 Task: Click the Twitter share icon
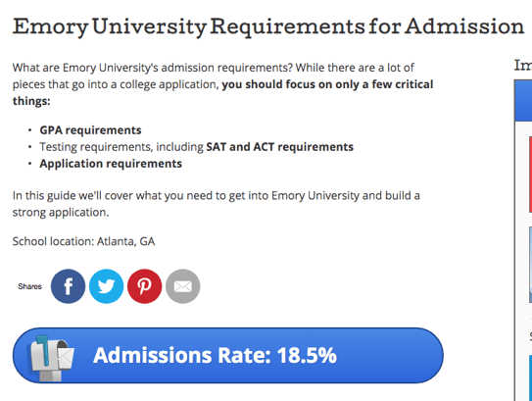[106, 286]
